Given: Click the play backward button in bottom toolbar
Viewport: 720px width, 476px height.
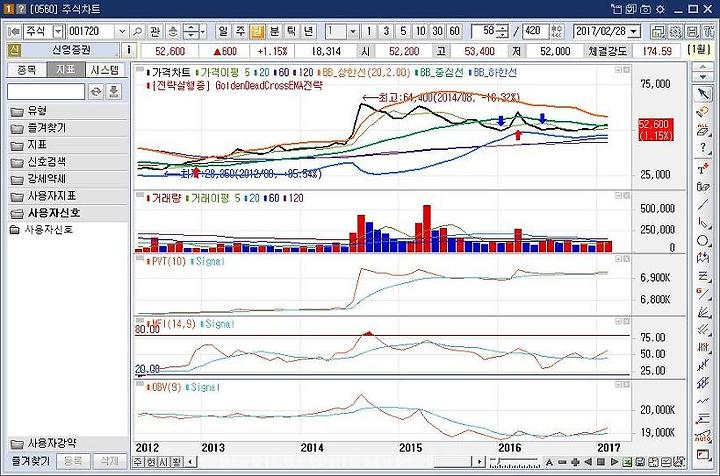Looking at the screenshot, I should (588, 462).
